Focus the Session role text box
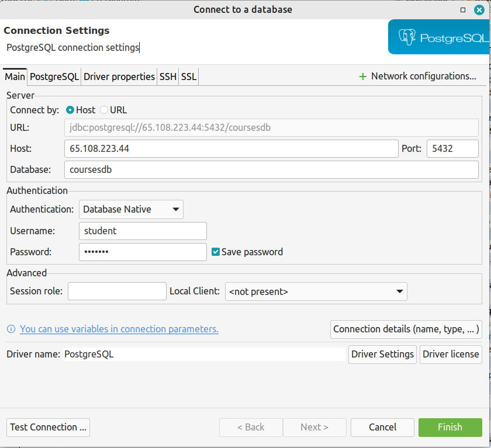This screenshot has width=491, height=448. (x=117, y=291)
